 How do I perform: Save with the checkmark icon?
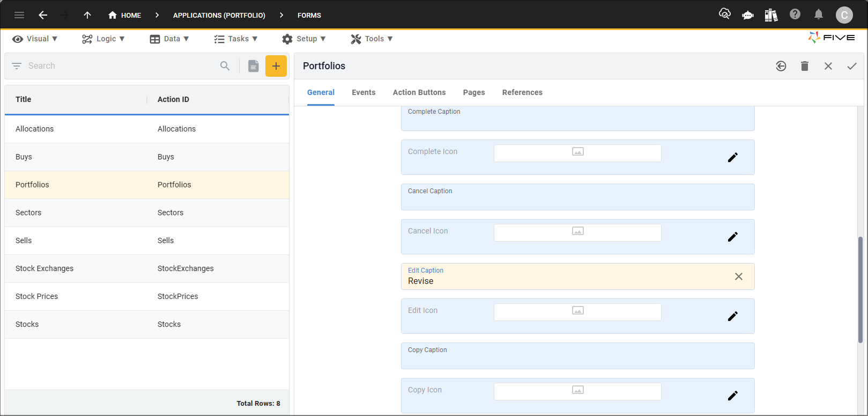[x=852, y=66]
